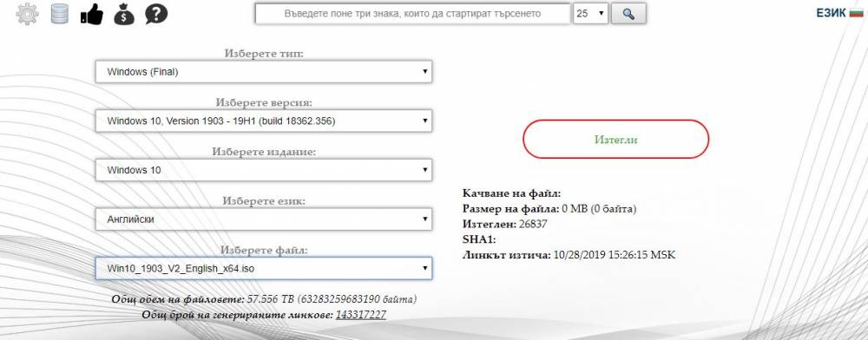Click the magnifier search button
868x340 pixels.
tap(628, 14)
